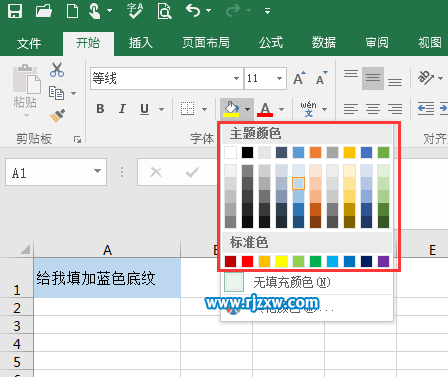Expand the Undo history dropdown arrow
Screen dimensions: 448x377
(208, 11)
